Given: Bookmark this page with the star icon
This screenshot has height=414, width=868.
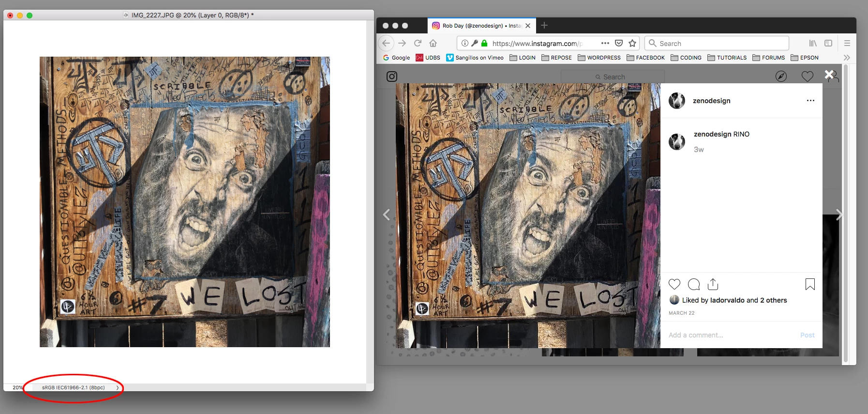Looking at the screenshot, I should point(632,43).
